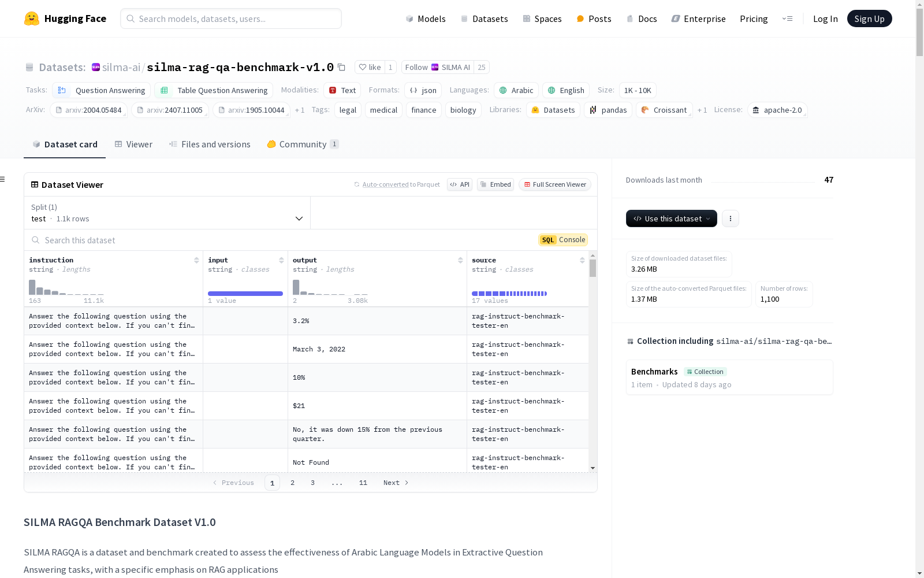Click the SILMA AI organization avatar icon
This screenshot has width=924, height=578.
[x=96, y=67]
